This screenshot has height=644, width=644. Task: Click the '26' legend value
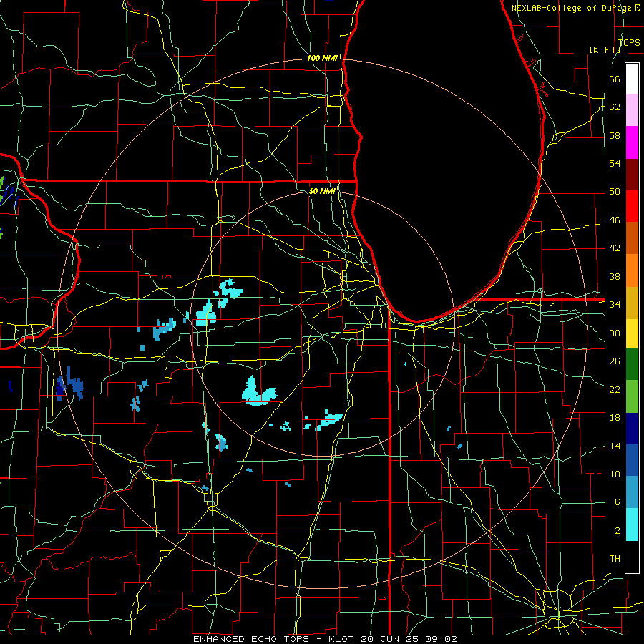pyautogui.click(x=615, y=361)
